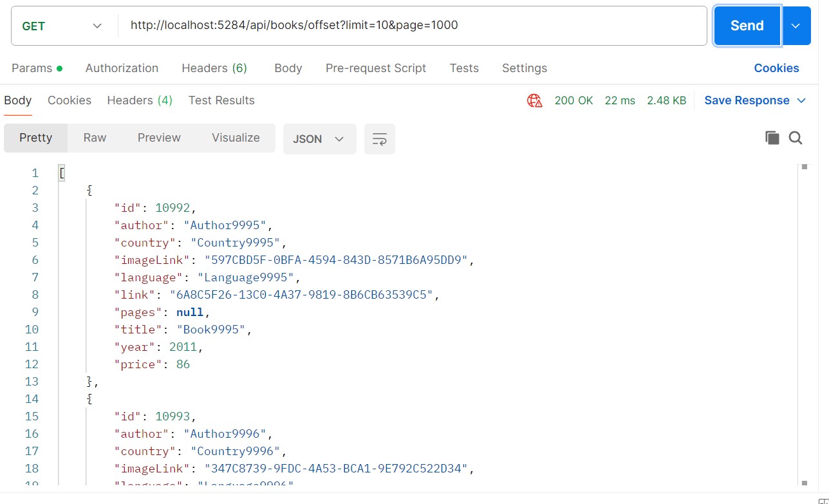This screenshot has width=829, height=504.
Task: Collapse root array at line 1
Action: click(62, 173)
